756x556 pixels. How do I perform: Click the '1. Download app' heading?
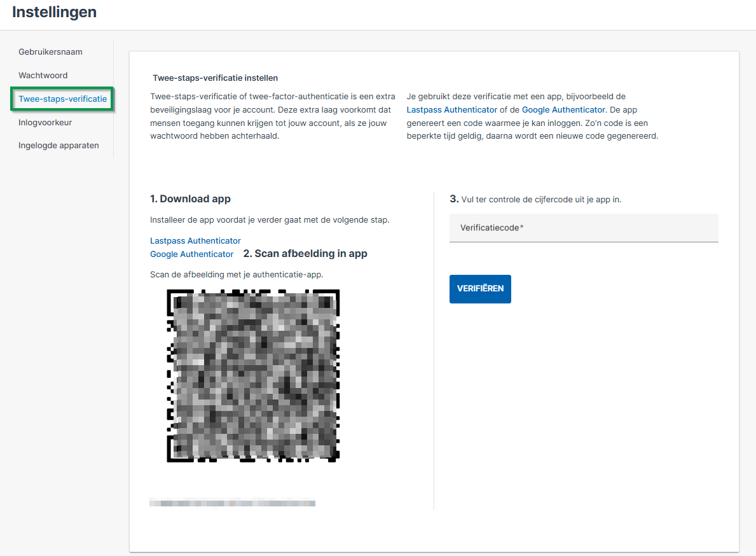(x=190, y=198)
